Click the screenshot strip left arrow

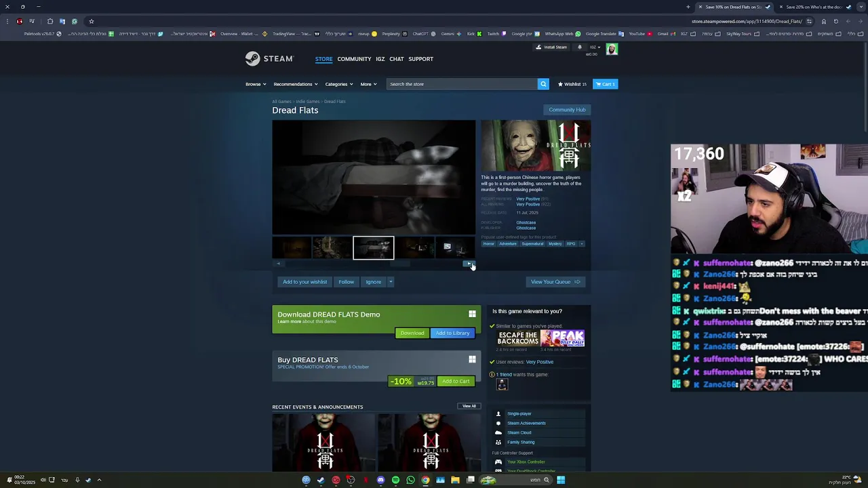tap(278, 264)
